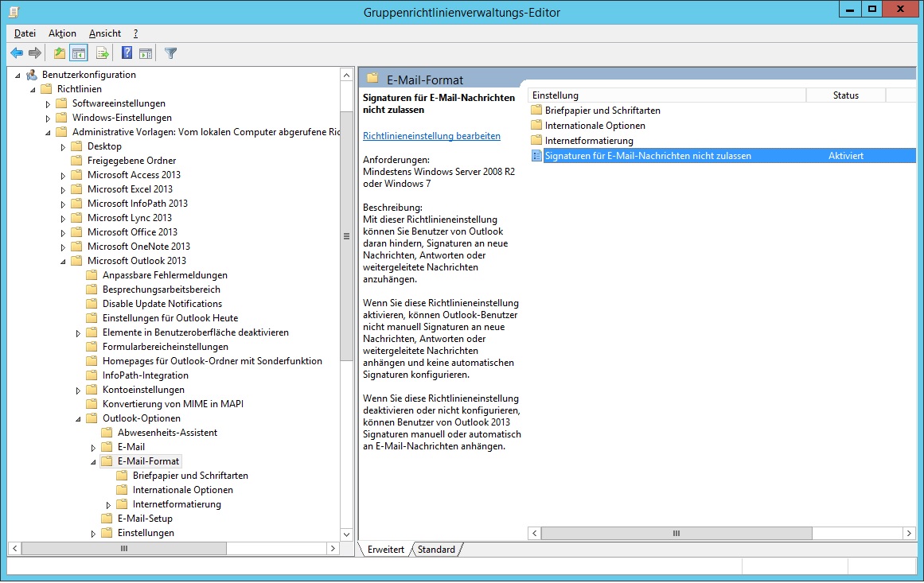Viewport: 924px width, 583px height.
Task: Click the E-Mail-Format header folder icon
Action: 372,78
